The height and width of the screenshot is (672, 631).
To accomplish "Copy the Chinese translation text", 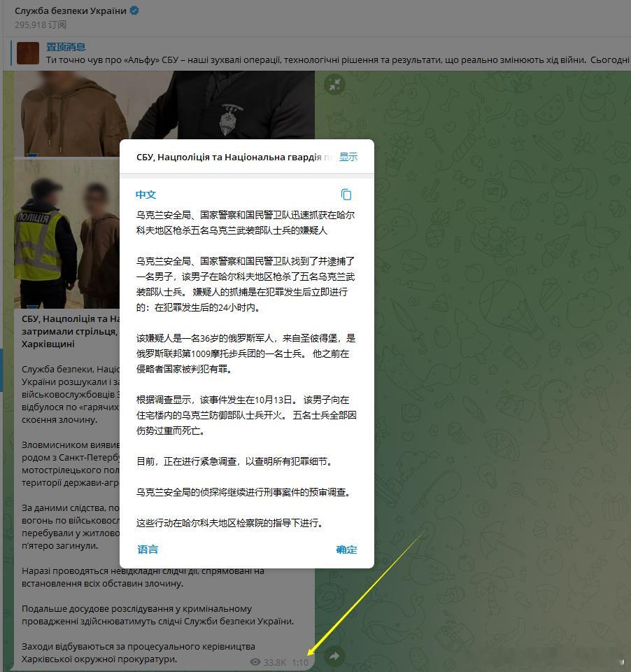I will [x=346, y=195].
